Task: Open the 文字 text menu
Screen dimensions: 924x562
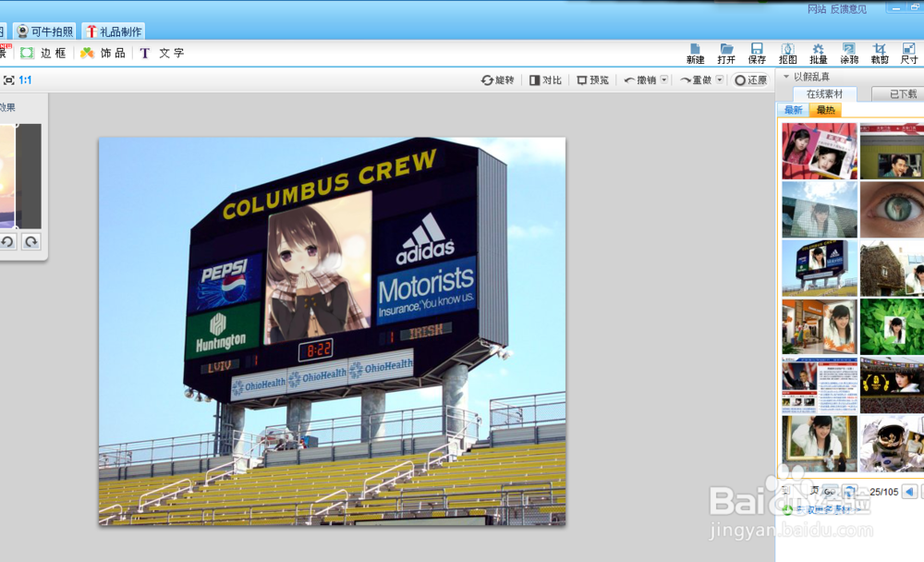Action: point(162,53)
